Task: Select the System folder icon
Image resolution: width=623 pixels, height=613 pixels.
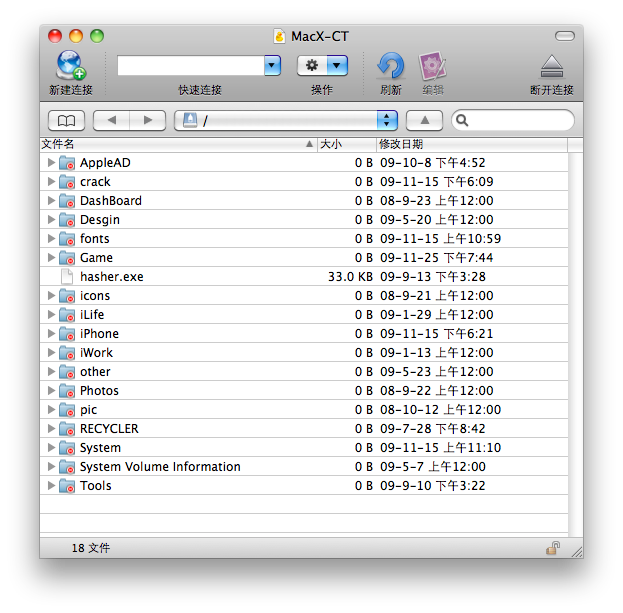Action: point(67,448)
